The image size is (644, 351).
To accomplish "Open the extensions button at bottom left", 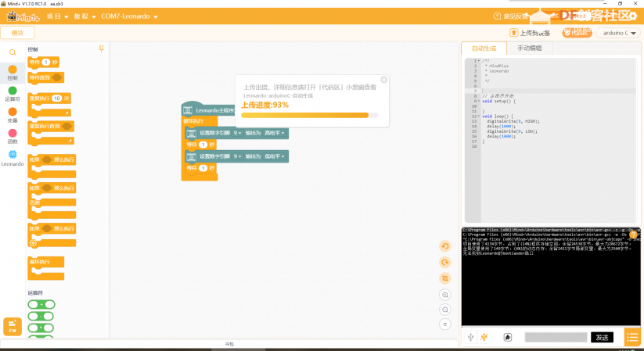I will point(13,327).
